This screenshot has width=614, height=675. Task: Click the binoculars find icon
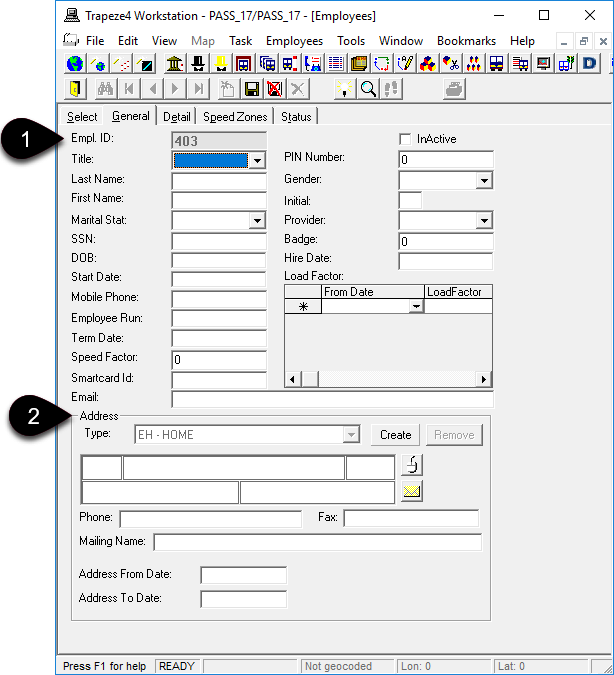point(105,89)
